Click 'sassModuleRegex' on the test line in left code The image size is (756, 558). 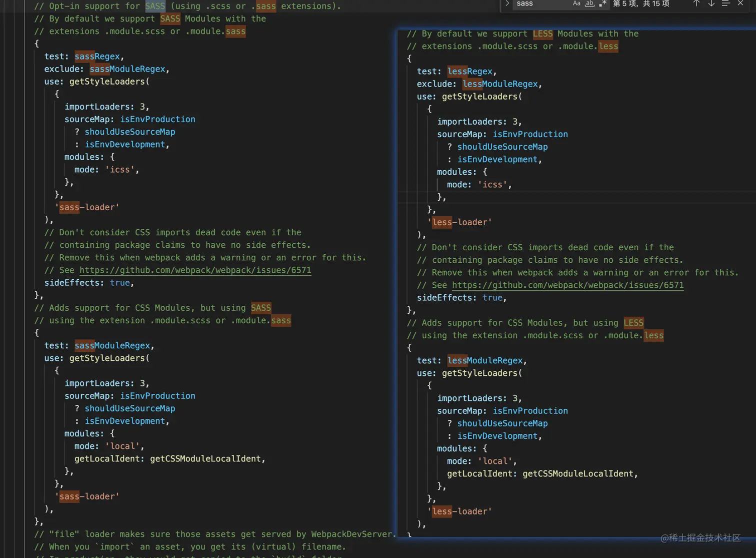112,346
